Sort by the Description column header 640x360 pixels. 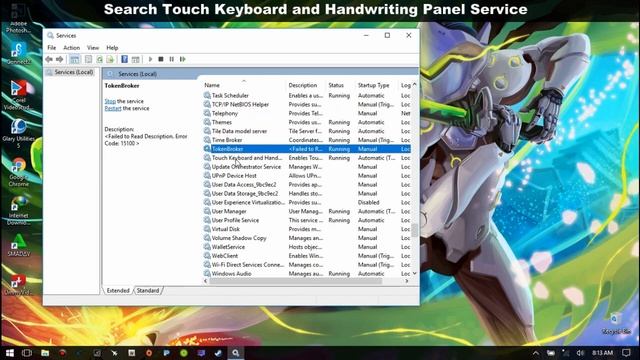[x=306, y=85]
